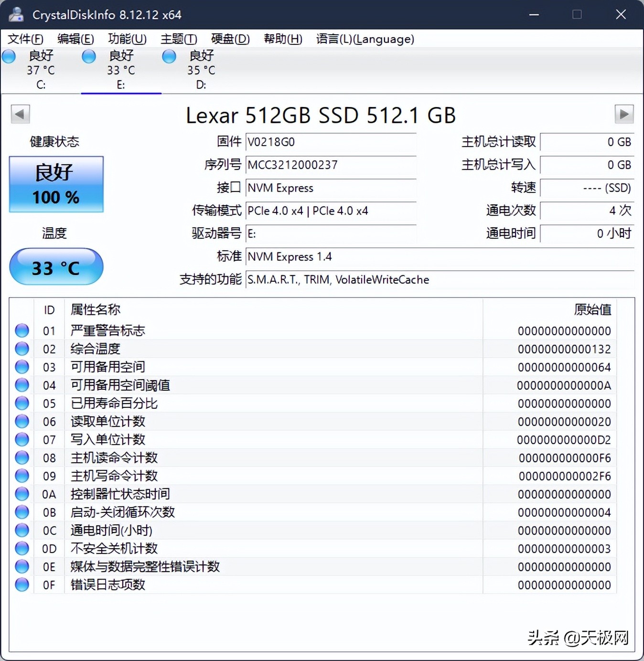Open the 编辑(E) menu

click(x=75, y=39)
